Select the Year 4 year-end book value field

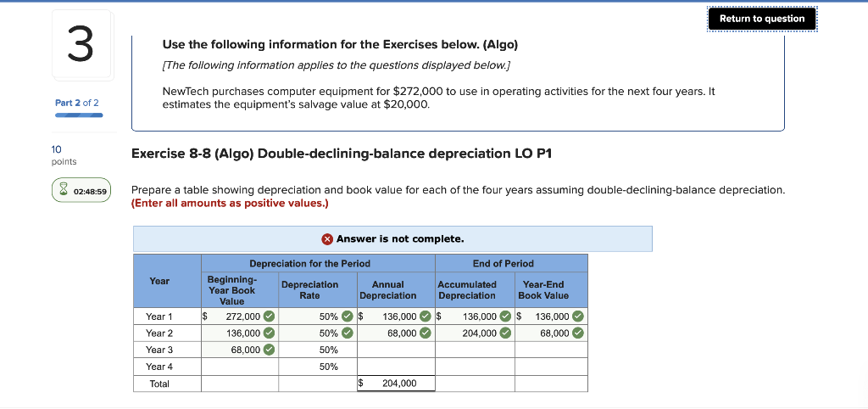(551, 367)
